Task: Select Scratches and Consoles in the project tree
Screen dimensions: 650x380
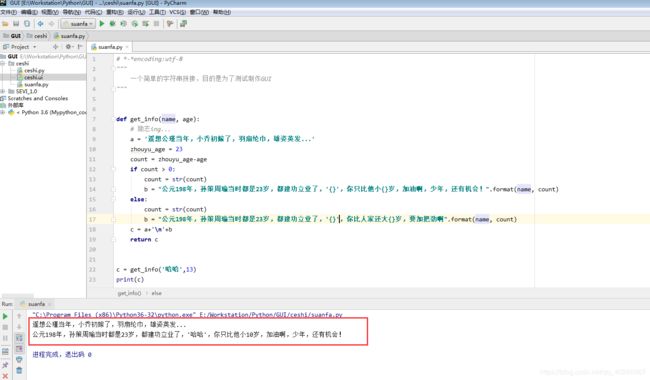Action: pyautogui.click(x=38, y=99)
